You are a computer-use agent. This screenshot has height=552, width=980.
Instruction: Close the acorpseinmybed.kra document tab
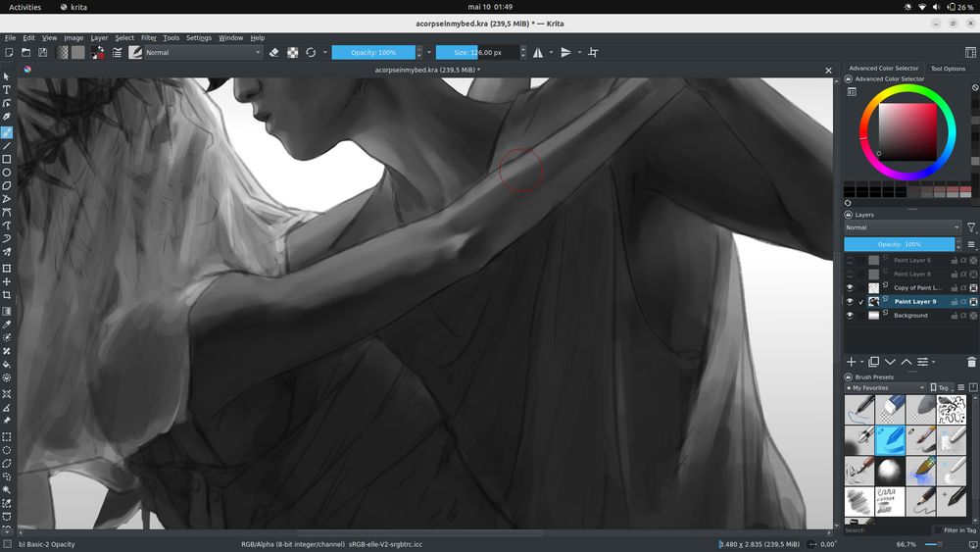tap(829, 70)
